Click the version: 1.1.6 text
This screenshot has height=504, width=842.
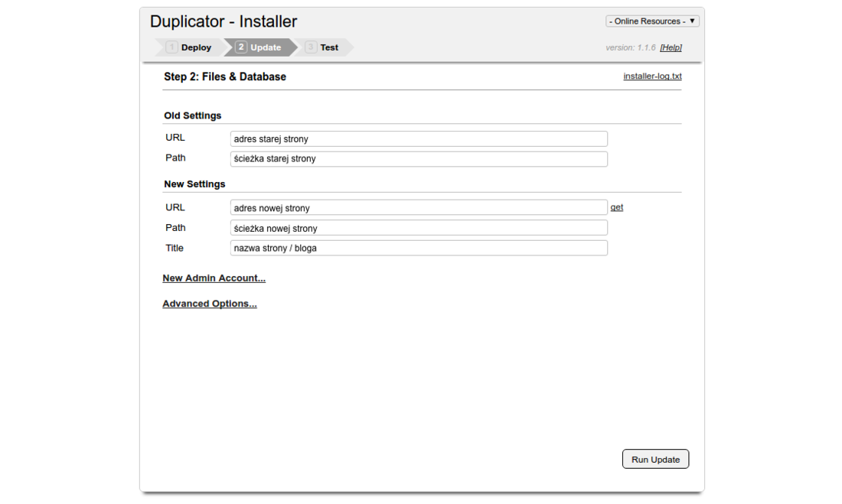coord(631,47)
